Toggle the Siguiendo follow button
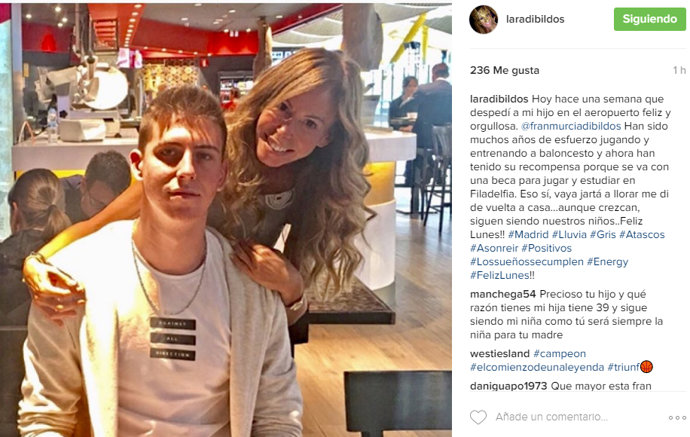This screenshot has height=437, width=690. (650, 19)
